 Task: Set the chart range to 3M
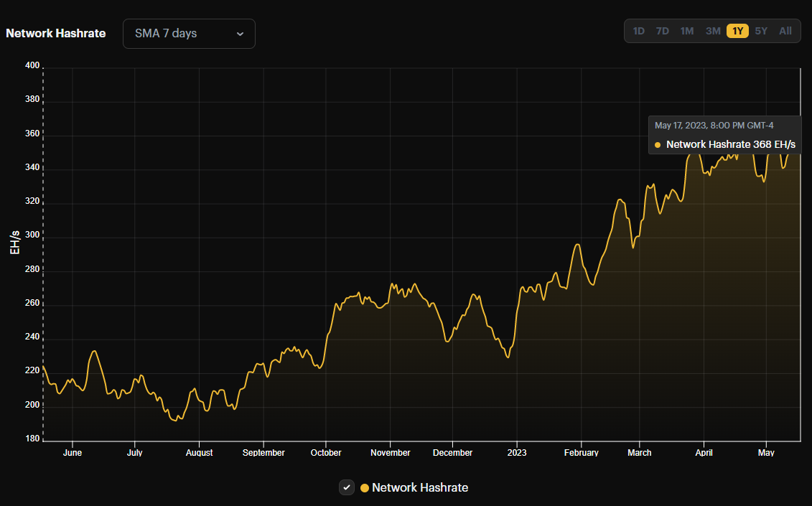(712, 31)
